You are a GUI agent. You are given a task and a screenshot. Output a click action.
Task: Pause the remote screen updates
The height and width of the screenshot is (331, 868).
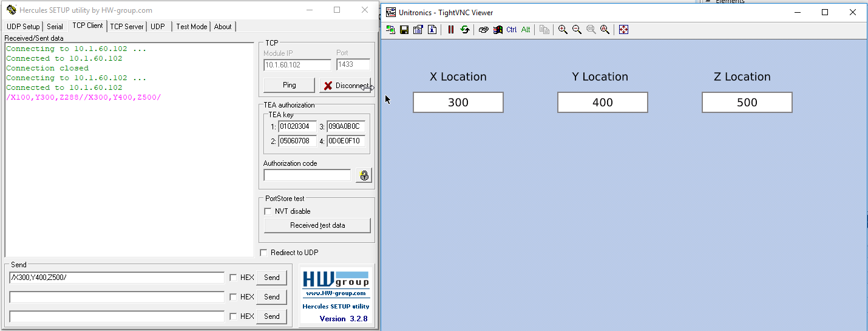[x=450, y=30]
